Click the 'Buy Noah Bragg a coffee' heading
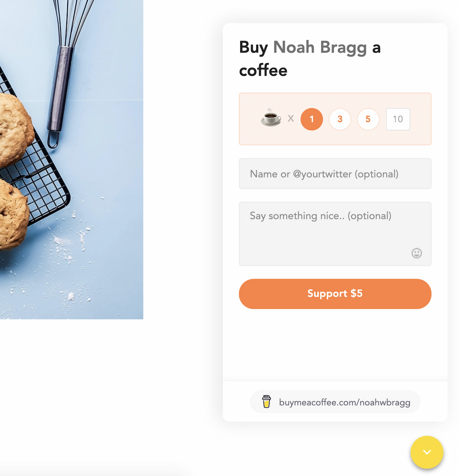 tap(309, 58)
